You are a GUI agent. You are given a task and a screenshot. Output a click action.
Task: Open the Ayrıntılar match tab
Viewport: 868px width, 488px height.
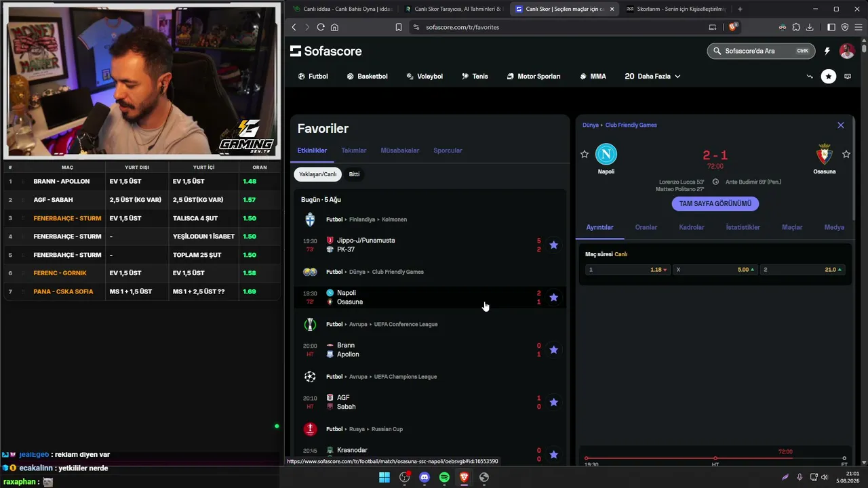point(600,227)
